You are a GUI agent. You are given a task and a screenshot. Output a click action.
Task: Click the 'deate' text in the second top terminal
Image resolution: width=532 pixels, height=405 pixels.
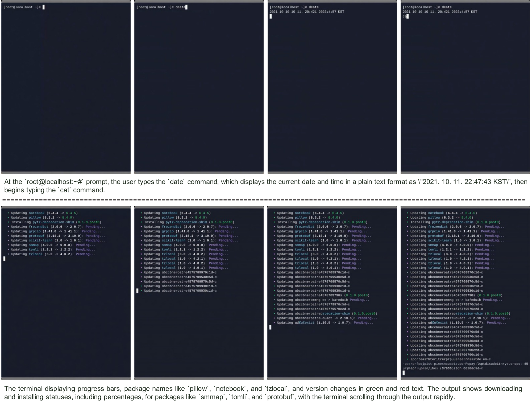180,7
